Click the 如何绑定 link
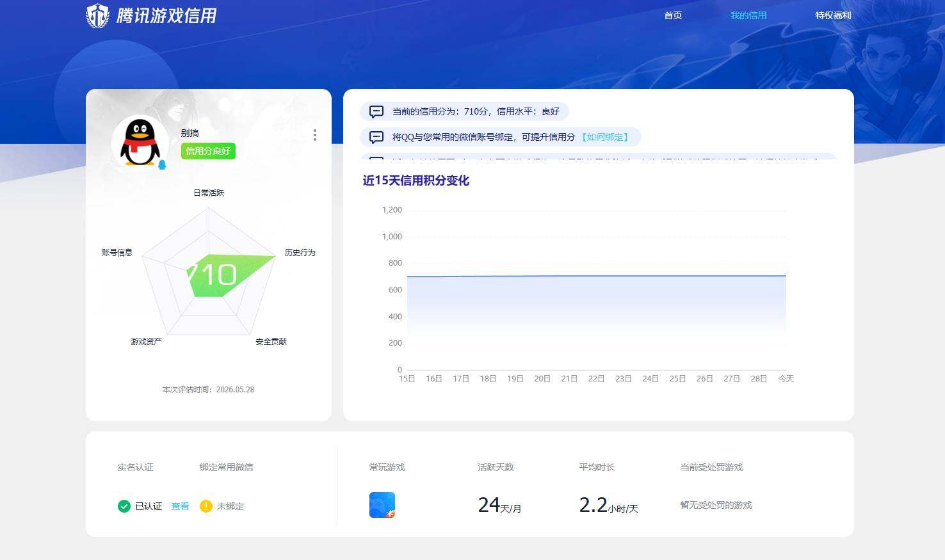Viewport: 945px width, 560px height. tap(605, 137)
